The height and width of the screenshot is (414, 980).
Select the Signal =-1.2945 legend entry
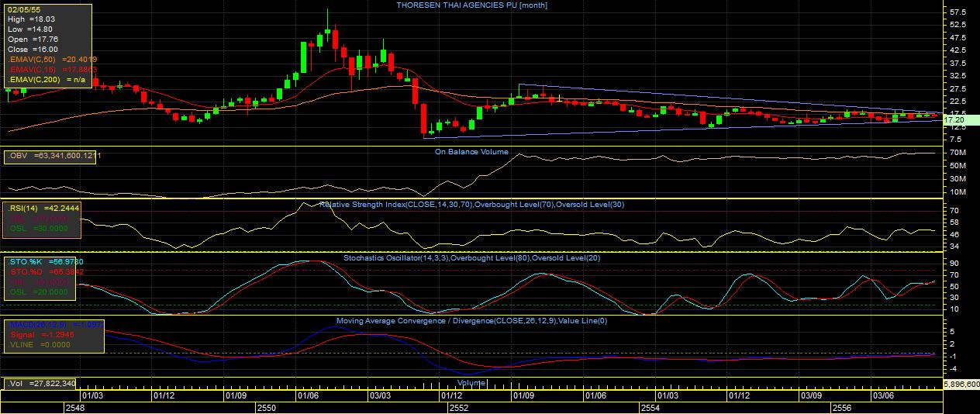click(x=41, y=333)
